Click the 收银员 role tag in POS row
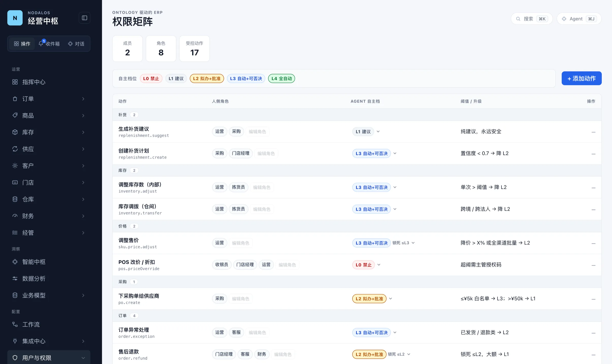The height and width of the screenshot is (364, 612). coord(222,265)
